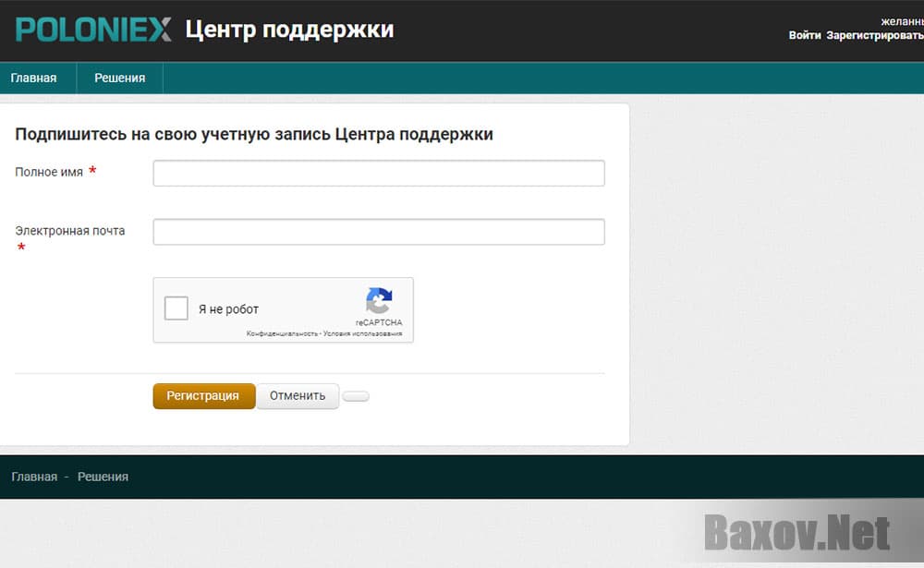This screenshot has width=924, height=568.
Task: Switch to the Решения tab
Action: [x=119, y=78]
